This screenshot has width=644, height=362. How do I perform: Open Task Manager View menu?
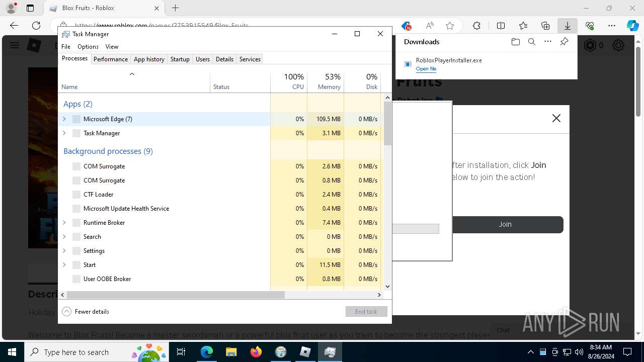point(112,47)
